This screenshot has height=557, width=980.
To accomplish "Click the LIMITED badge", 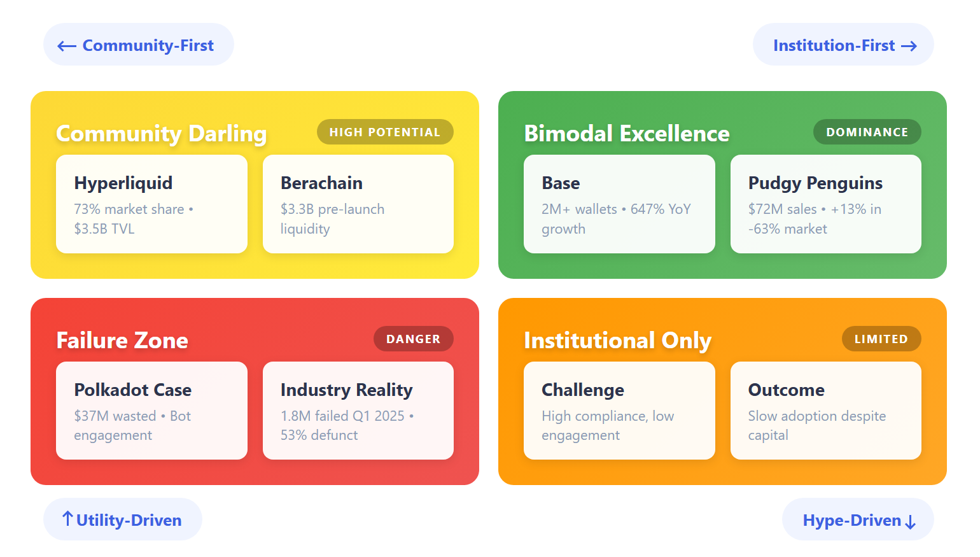I will point(881,339).
